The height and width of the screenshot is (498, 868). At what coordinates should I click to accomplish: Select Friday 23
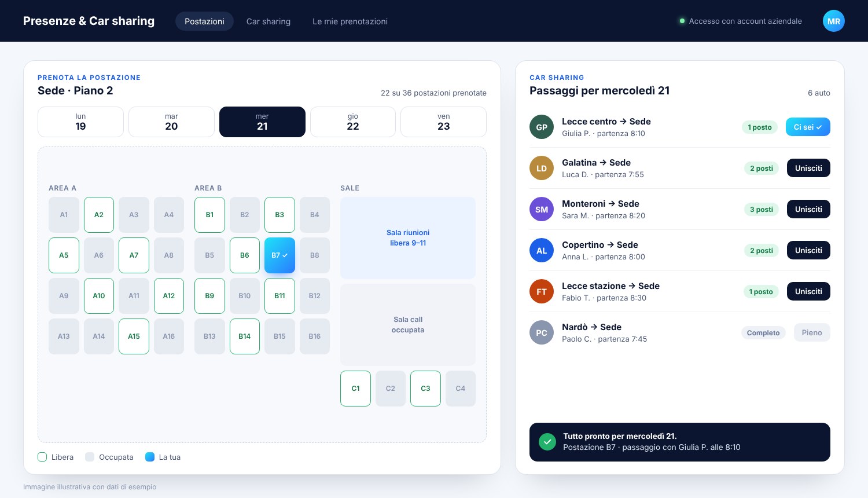pos(443,122)
